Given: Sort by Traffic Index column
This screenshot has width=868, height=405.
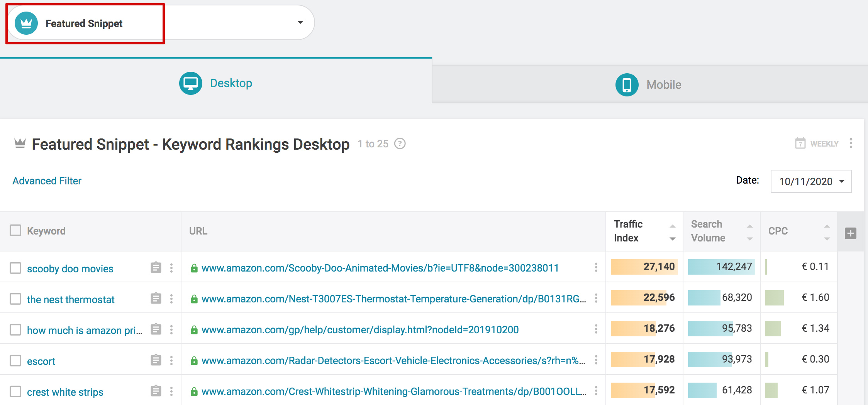Looking at the screenshot, I should click(644, 231).
